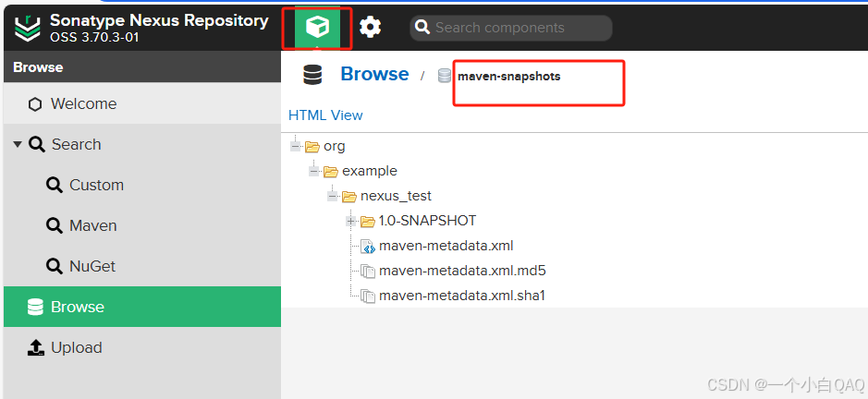
Task: Expand the 1.0-SNAPSHOT folder node
Action: [x=351, y=222]
